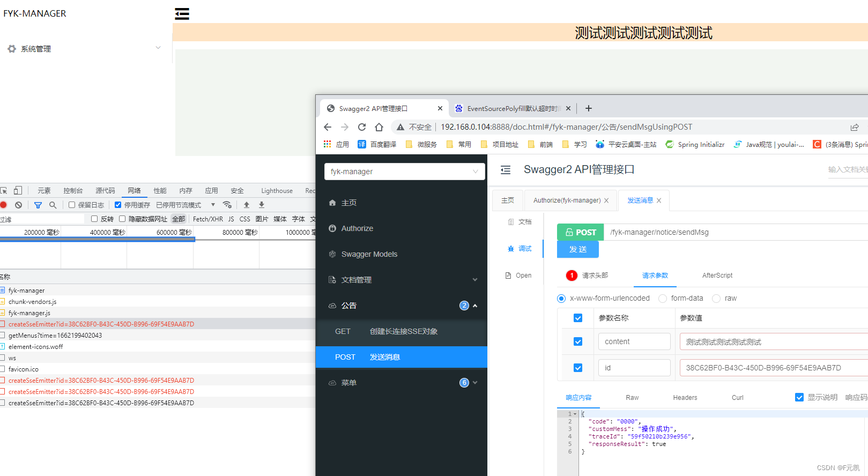
Task: Toggle device toolbar icon in DevTools
Action: point(18,190)
